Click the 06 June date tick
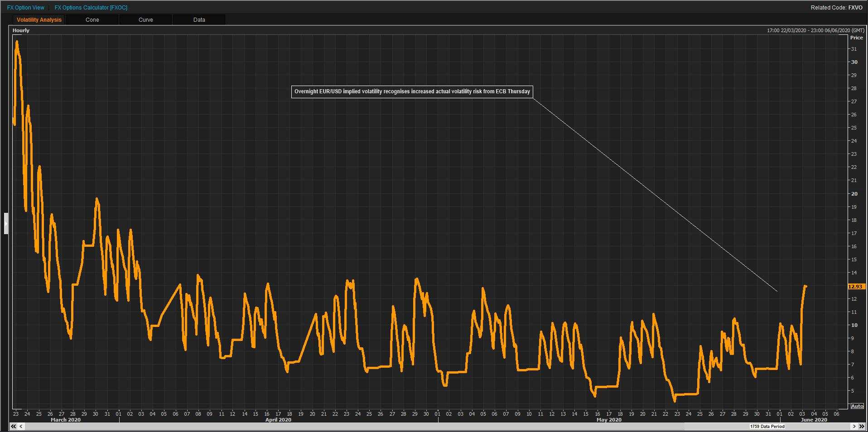 836,414
